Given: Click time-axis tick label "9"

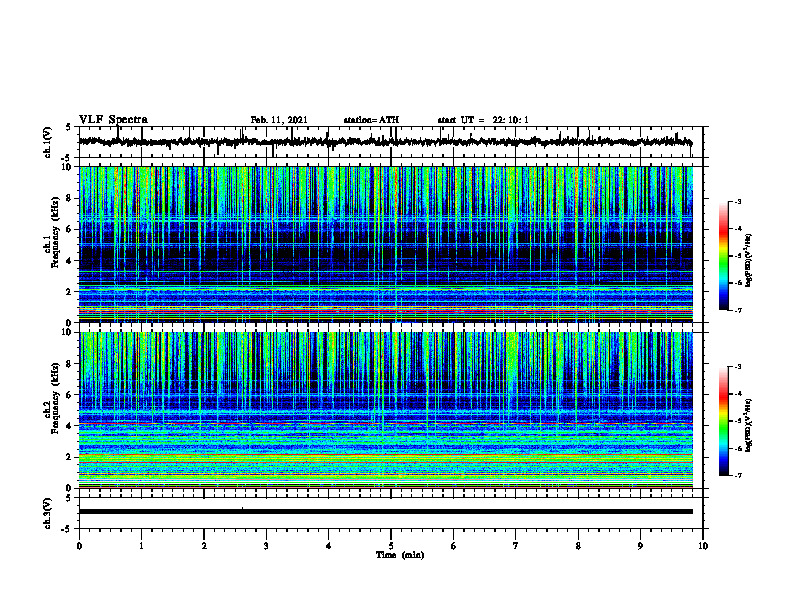Looking at the screenshot, I should coord(640,546).
